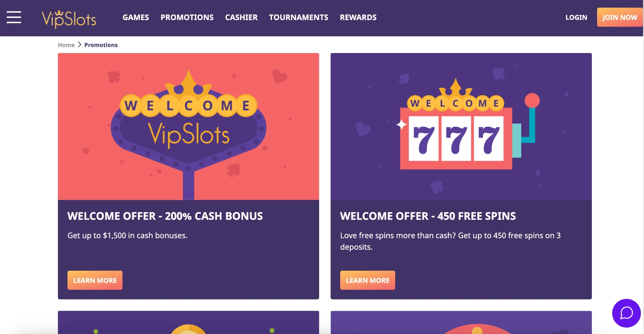
Task: Click the Join Now button
Action: pos(620,17)
